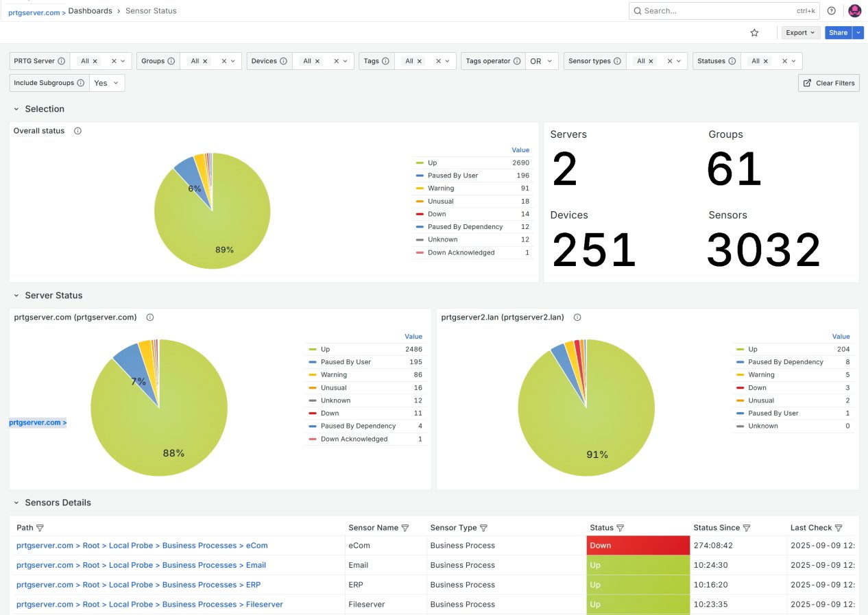
Task: Click the info icon on the Tags filter
Action: pyautogui.click(x=387, y=60)
